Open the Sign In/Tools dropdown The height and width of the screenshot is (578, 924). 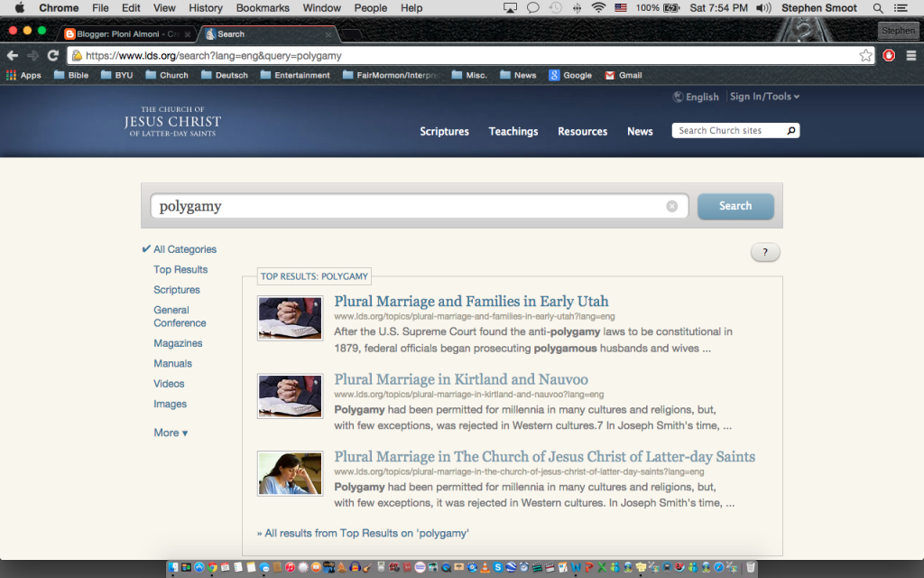pyautogui.click(x=764, y=97)
